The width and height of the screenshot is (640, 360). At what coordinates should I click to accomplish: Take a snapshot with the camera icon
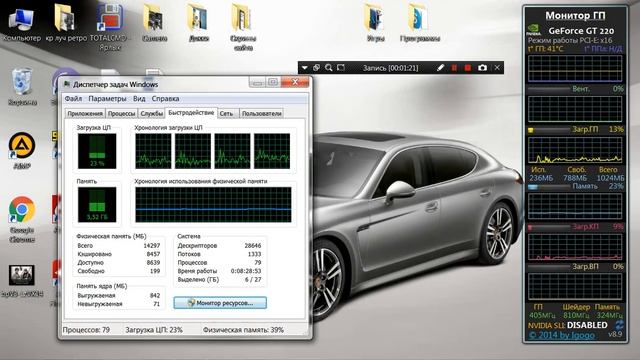click(482, 68)
